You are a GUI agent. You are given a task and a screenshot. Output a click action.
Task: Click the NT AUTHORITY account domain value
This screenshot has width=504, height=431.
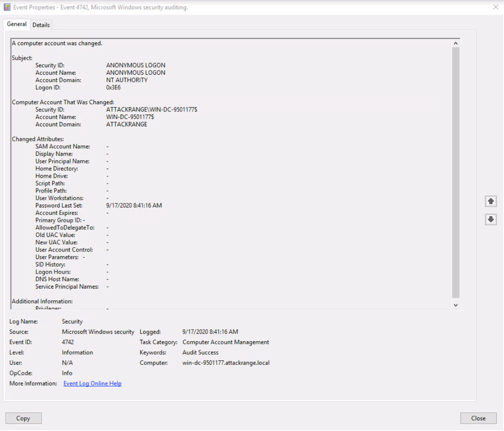127,80
